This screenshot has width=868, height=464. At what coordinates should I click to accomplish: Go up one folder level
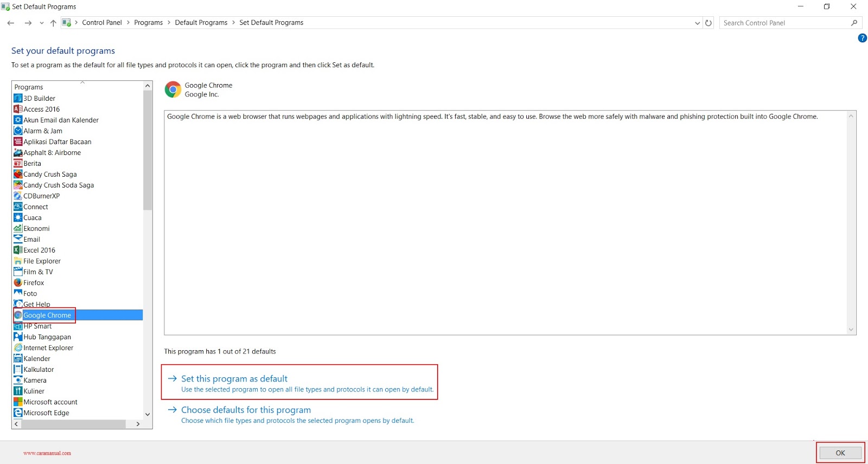53,23
